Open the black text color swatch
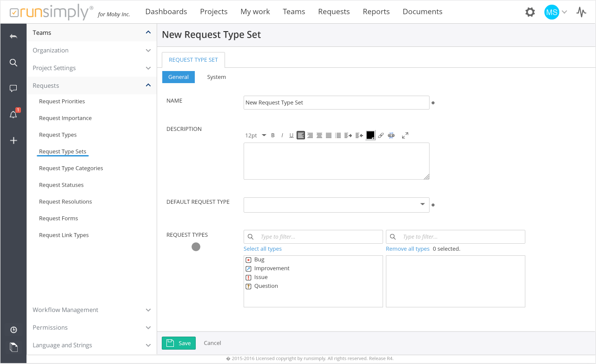The height and width of the screenshot is (364, 596). [371, 136]
